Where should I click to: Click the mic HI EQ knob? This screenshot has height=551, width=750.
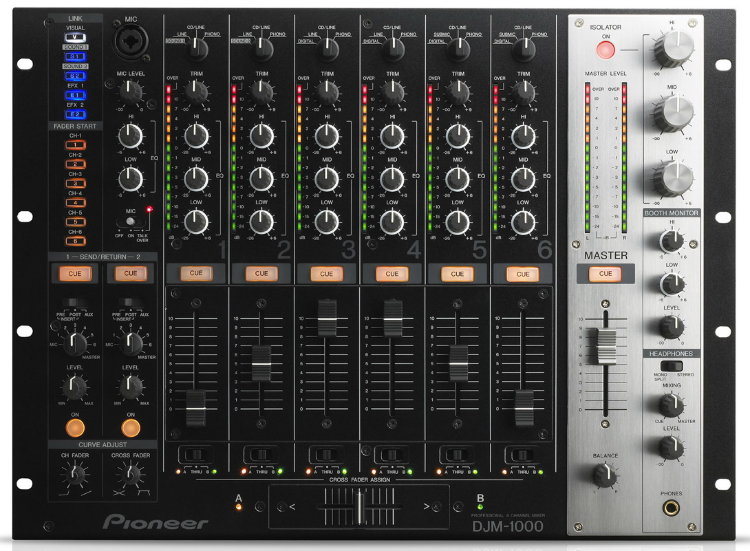131,136
